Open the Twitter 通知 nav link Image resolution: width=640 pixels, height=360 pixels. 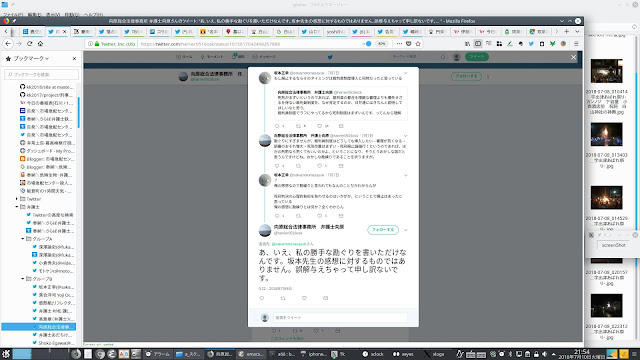(x=238, y=57)
